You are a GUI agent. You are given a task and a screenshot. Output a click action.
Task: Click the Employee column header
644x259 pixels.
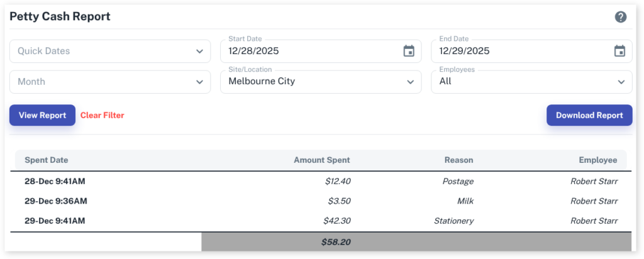(597, 160)
